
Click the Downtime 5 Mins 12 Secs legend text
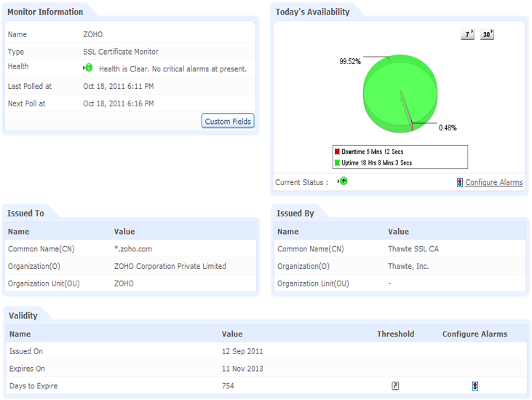[x=372, y=152]
